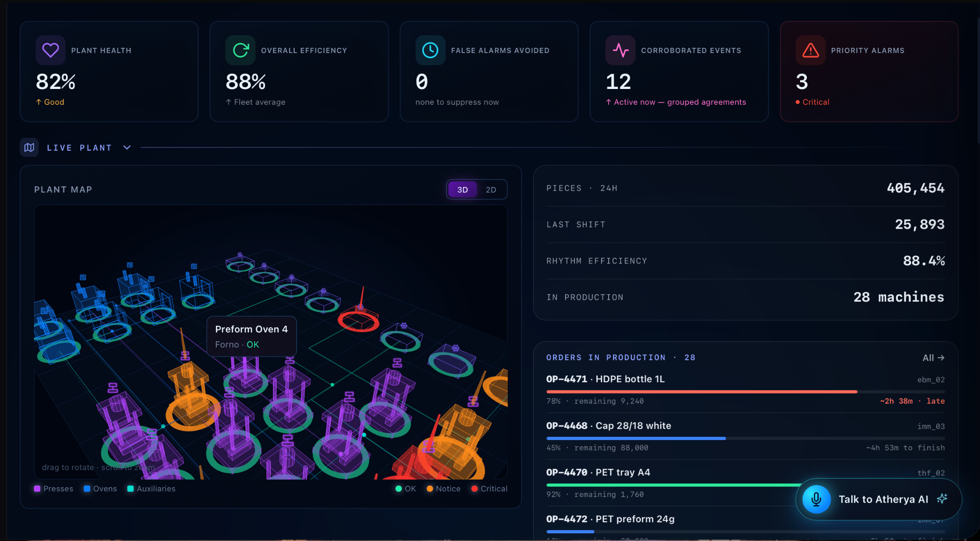Click the Critical status under Priority Alarms
Viewport: 980px width, 541px height.
pyautogui.click(x=813, y=102)
